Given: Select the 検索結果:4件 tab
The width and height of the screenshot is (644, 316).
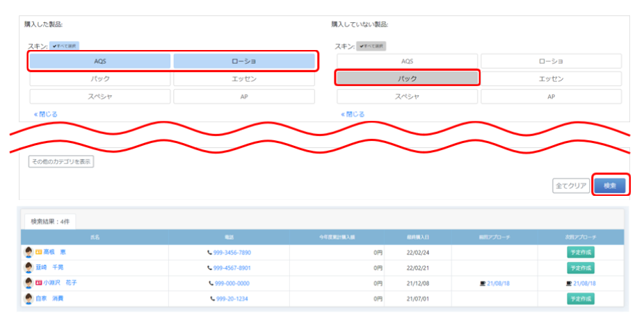Looking at the screenshot, I should pyautogui.click(x=49, y=220).
